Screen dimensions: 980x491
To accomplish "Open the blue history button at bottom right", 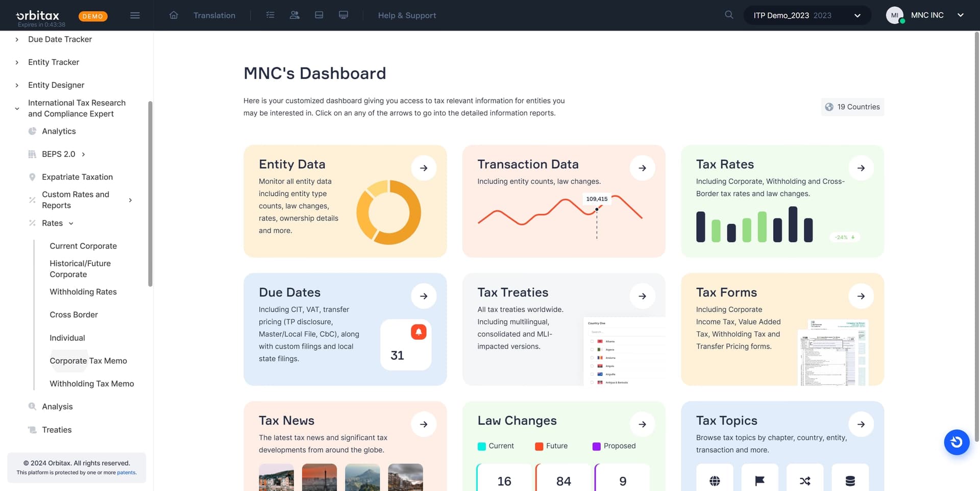I will [957, 442].
